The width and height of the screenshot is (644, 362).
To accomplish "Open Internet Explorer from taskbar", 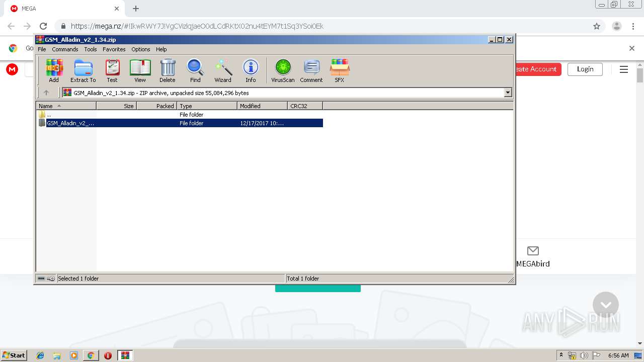I will [40, 355].
